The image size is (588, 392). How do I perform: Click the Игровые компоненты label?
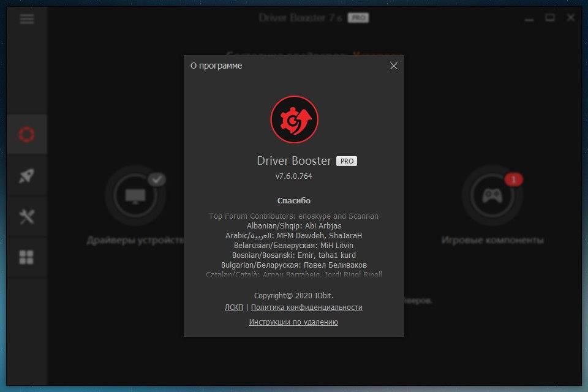click(x=492, y=240)
